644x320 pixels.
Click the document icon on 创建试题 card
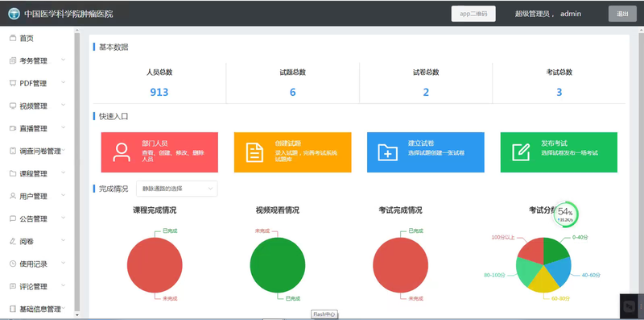254,152
